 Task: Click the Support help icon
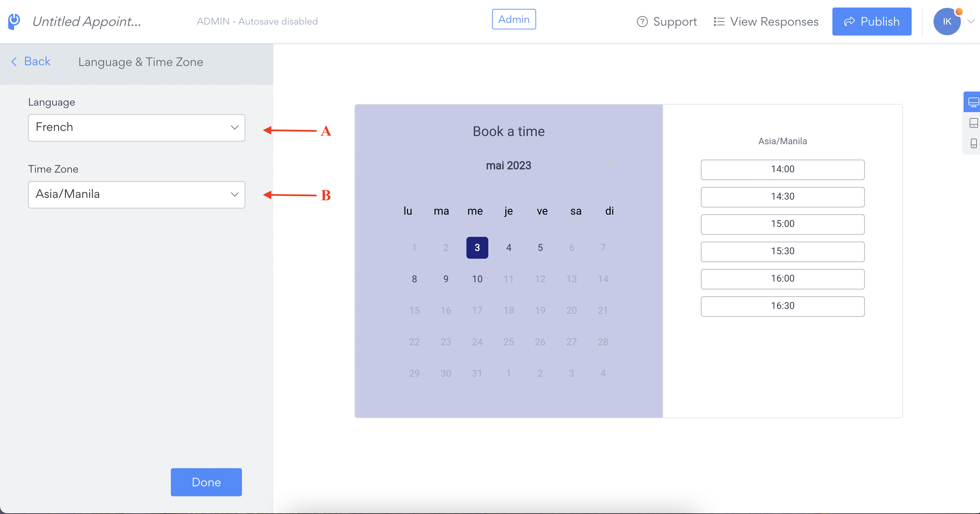coord(642,22)
